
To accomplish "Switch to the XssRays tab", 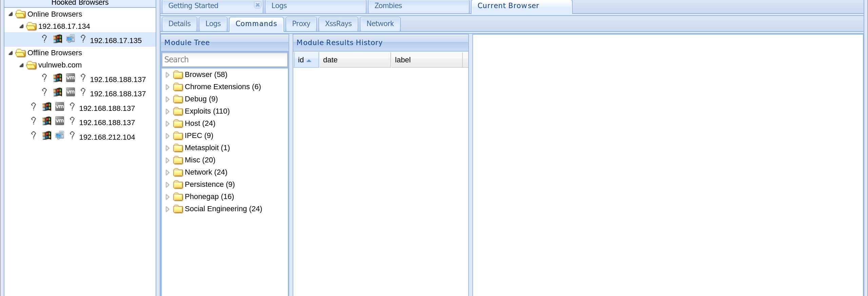I will click(x=338, y=24).
